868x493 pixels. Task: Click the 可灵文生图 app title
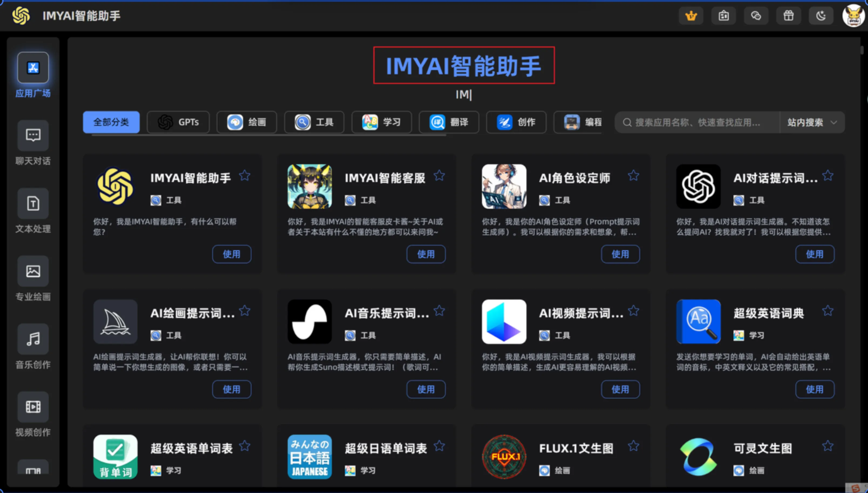coord(763,448)
